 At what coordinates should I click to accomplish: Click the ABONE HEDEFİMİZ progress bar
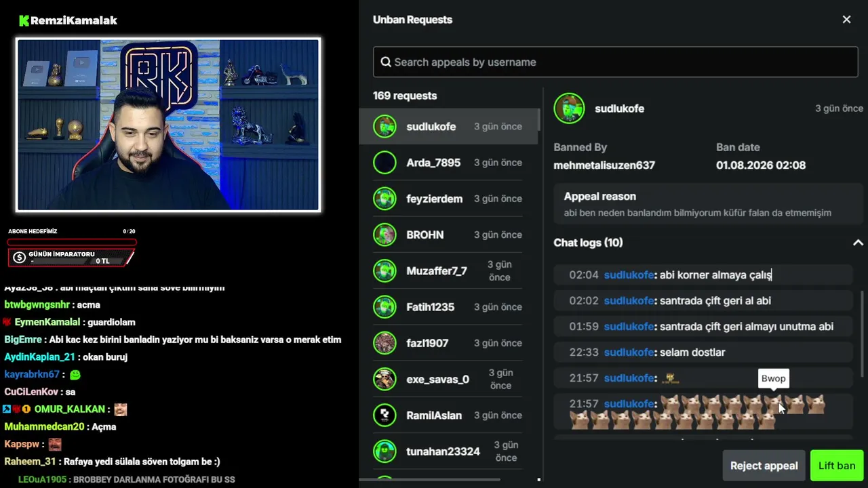[72, 242]
